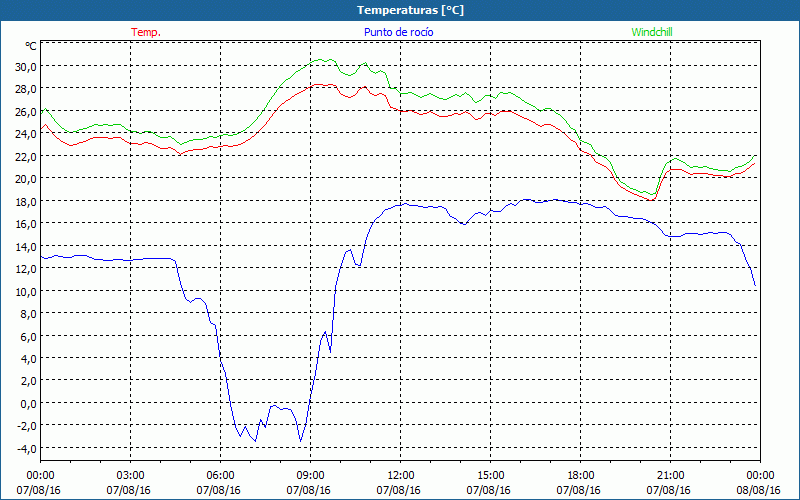Click the 21:00 time axis label
Screen dimensions: 800x500
click(670, 476)
